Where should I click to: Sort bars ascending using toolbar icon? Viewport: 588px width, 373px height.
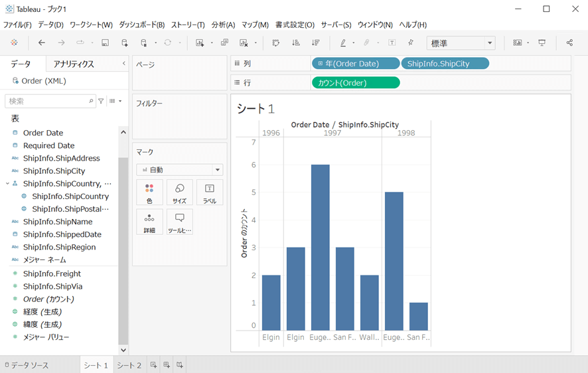296,43
